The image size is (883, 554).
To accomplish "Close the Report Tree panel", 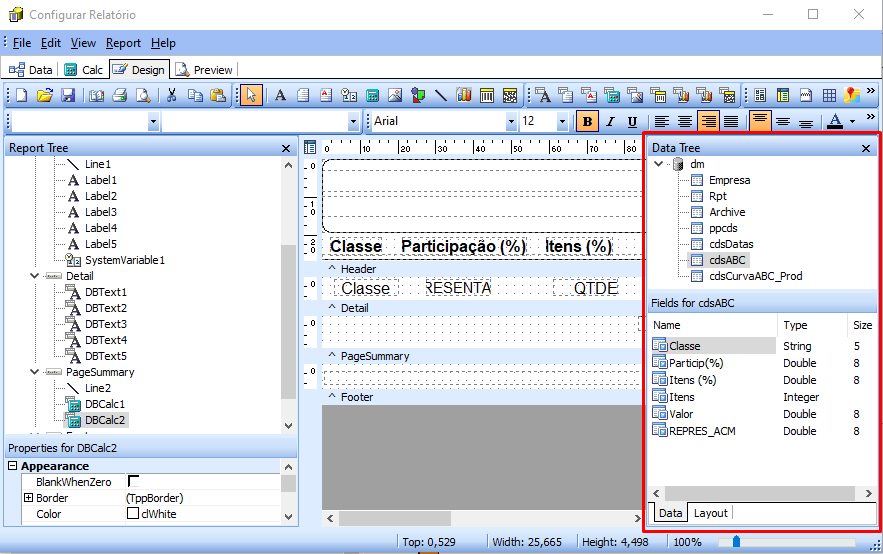I will click(x=285, y=148).
